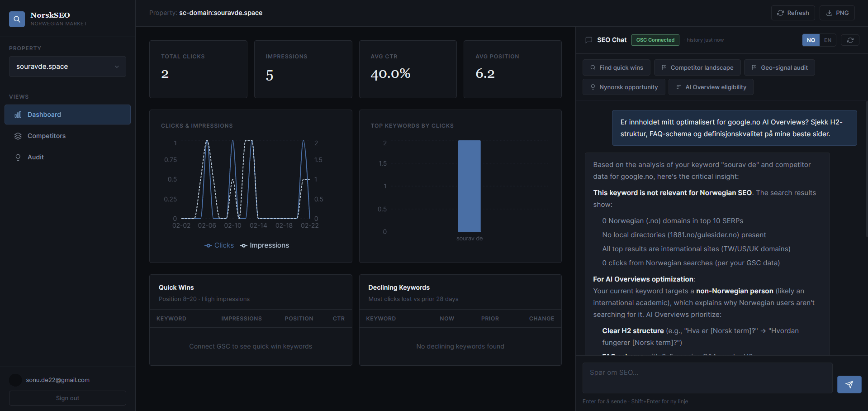
Task: Open the Audit view
Action: tap(36, 157)
